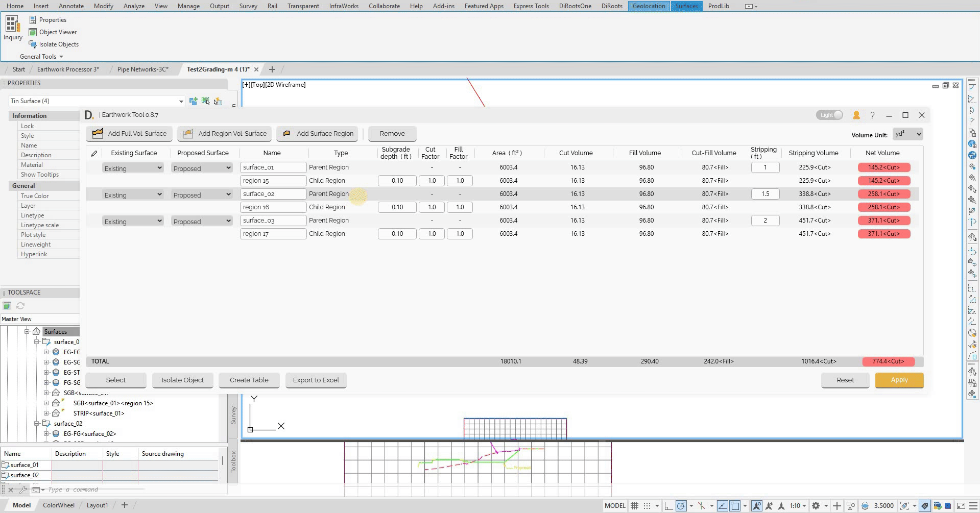This screenshot has height=513, width=980.
Task: Toggle grid display in status bar
Action: point(634,506)
